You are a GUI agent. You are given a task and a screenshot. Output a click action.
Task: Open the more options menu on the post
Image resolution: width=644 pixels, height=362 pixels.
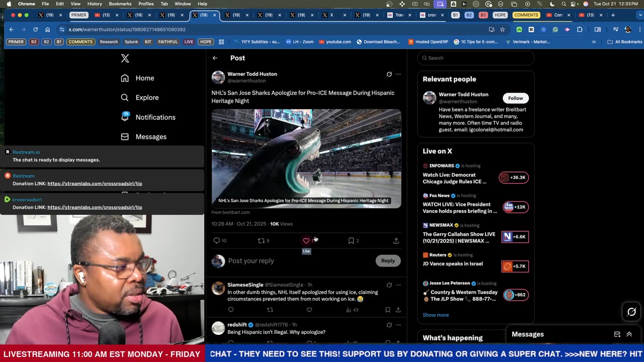coord(398,74)
